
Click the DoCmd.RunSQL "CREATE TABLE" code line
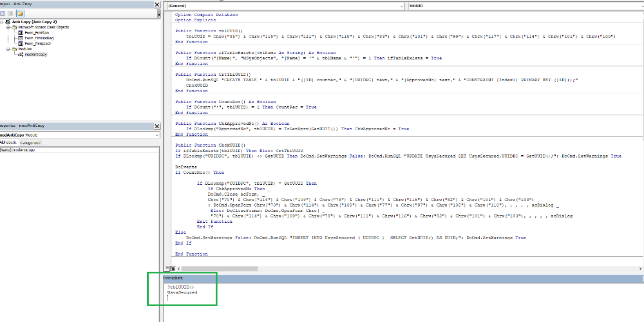point(381,80)
